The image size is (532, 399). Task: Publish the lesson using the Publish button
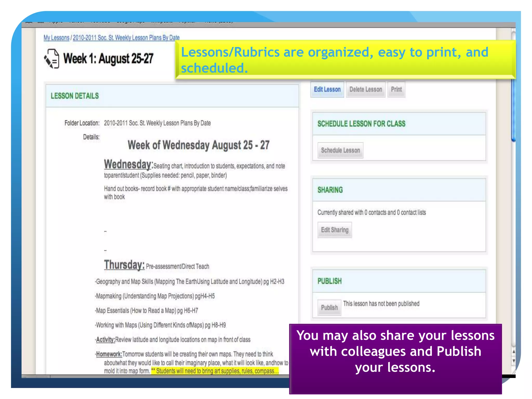[x=329, y=308]
